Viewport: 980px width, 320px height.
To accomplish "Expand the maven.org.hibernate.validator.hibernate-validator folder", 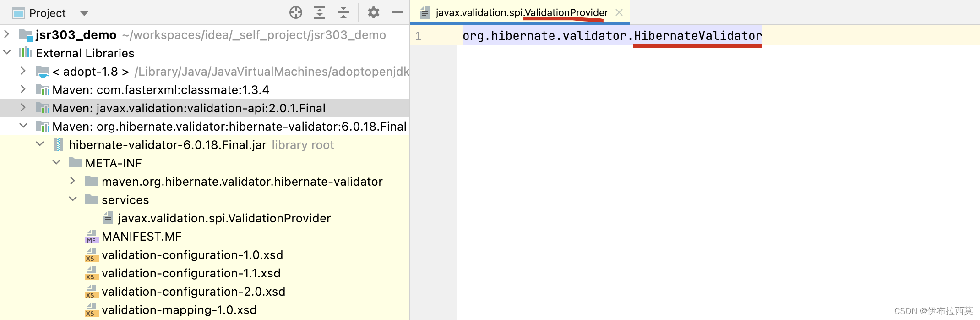I will [72, 181].
